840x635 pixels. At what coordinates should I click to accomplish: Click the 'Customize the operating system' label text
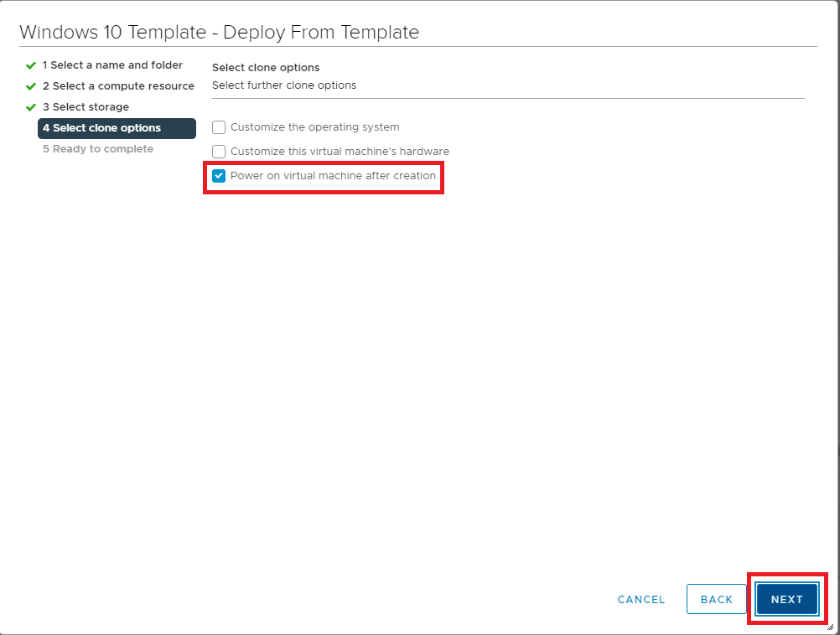pos(314,127)
